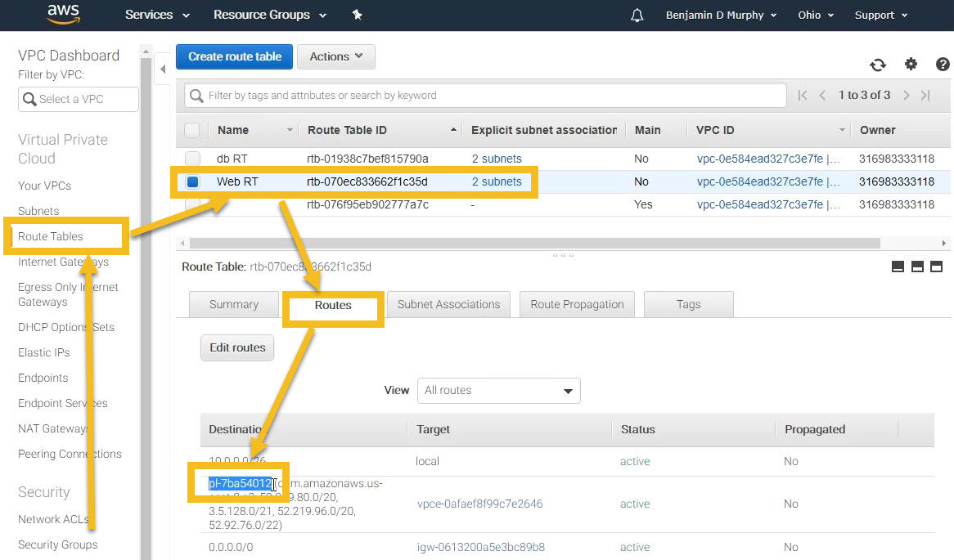Click search magnifier in Select a VPC
Image resolution: width=954 pixels, height=560 pixels.
coord(29,98)
